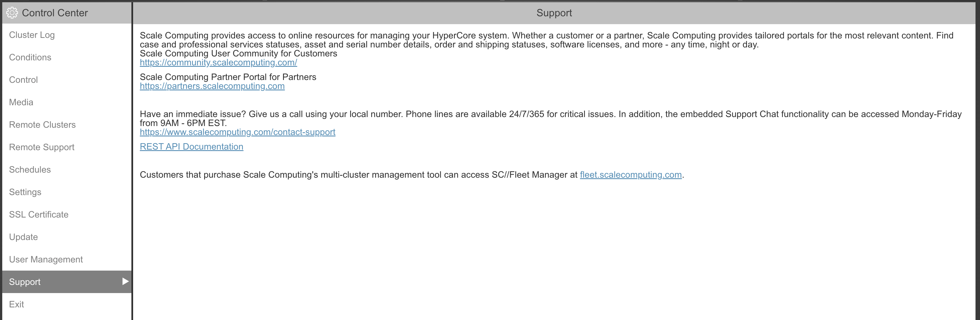Click the 'Have an immediate issue?' paragraph
Screen dimensions: 980x320
550,118
